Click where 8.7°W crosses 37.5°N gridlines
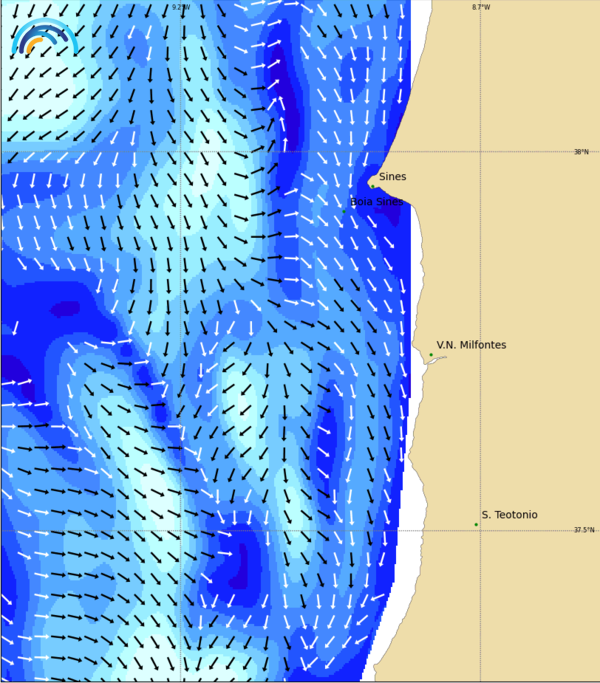Image resolution: width=600 pixels, height=683 pixels. (481, 530)
